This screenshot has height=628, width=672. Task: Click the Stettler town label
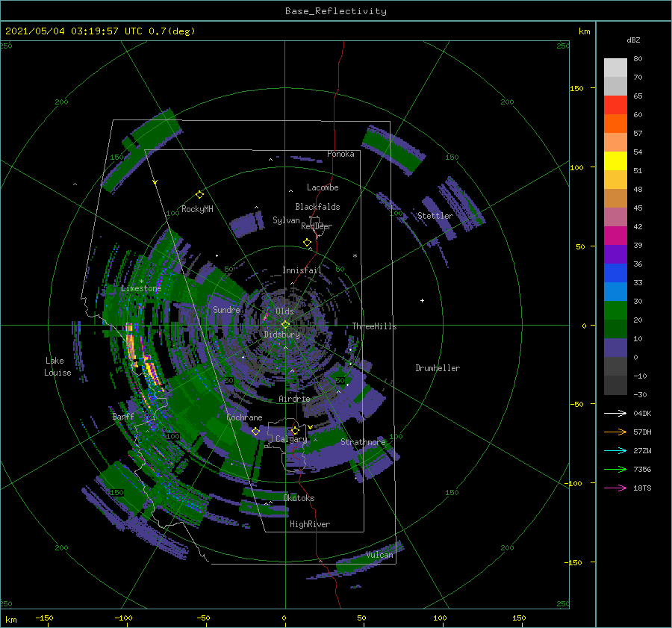(x=435, y=216)
